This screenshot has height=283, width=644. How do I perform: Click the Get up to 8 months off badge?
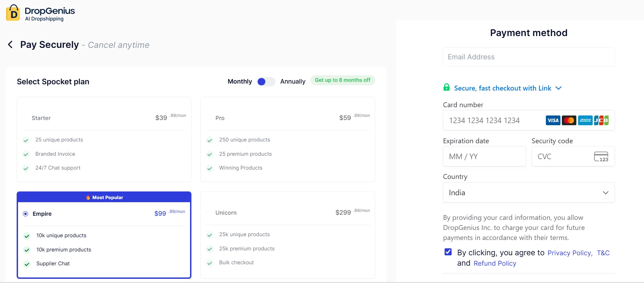(343, 80)
